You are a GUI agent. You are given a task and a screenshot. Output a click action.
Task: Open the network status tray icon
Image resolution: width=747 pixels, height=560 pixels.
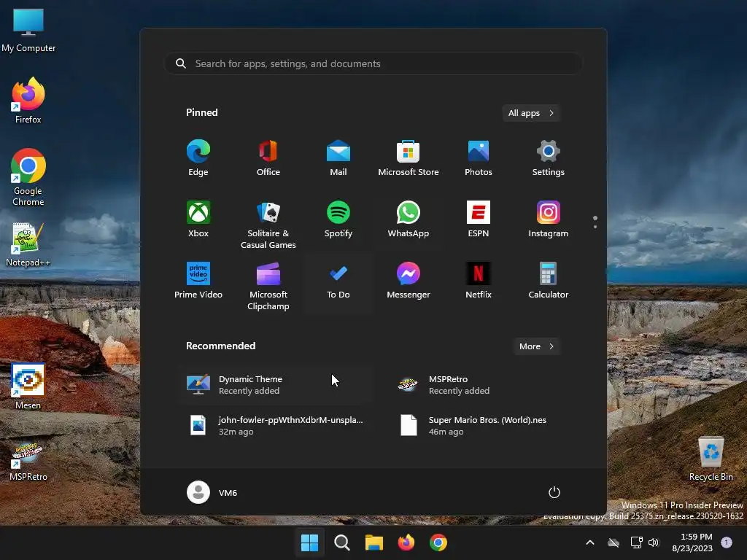tap(636, 542)
